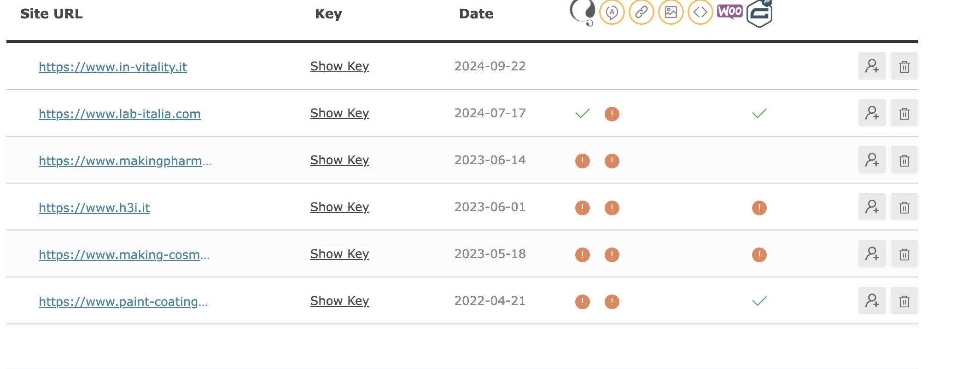
Task: Click the image icon in table header
Action: coord(671,12)
